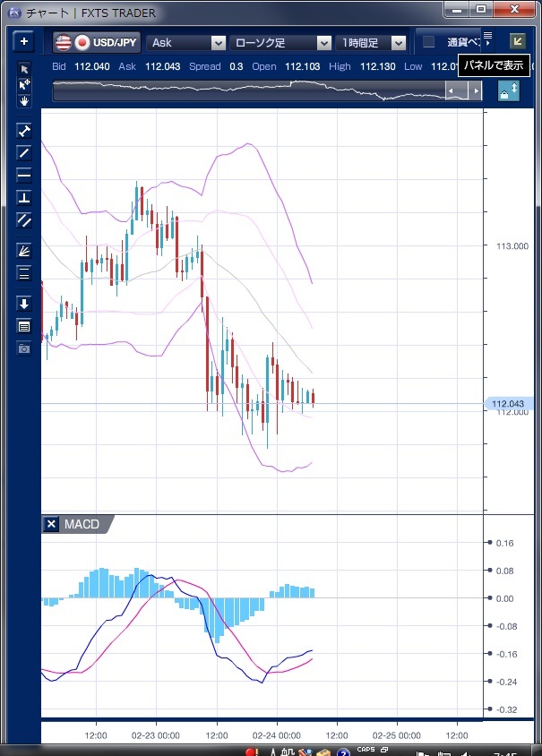This screenshot has width=542, height=756.
Task: Close the MACD indicator panel
Action: 51,525
